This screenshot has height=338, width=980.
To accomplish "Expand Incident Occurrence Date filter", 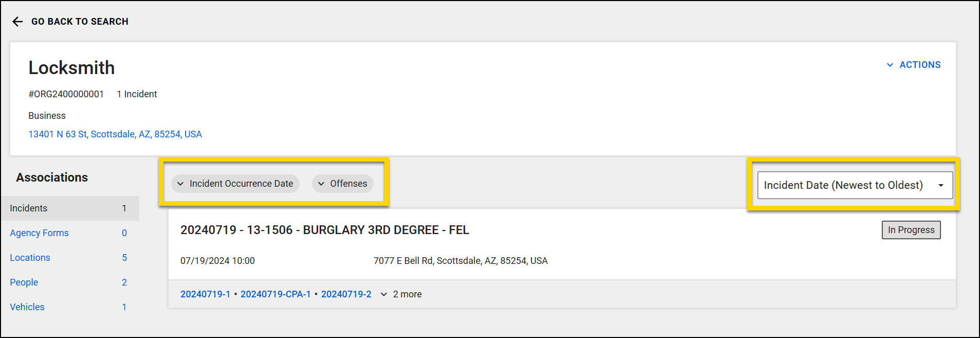I will tap(235, 184).
